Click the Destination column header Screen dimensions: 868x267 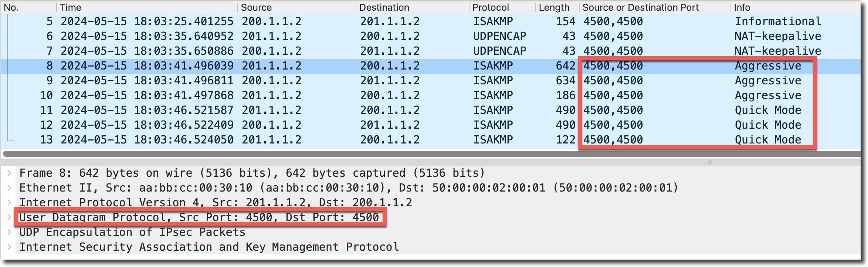(384, 7)
